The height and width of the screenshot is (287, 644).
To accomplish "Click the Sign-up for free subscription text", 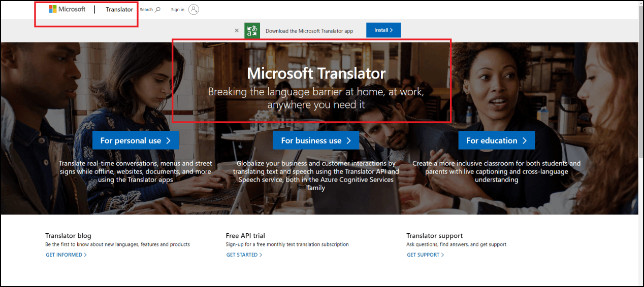I will tap(287, 244).
